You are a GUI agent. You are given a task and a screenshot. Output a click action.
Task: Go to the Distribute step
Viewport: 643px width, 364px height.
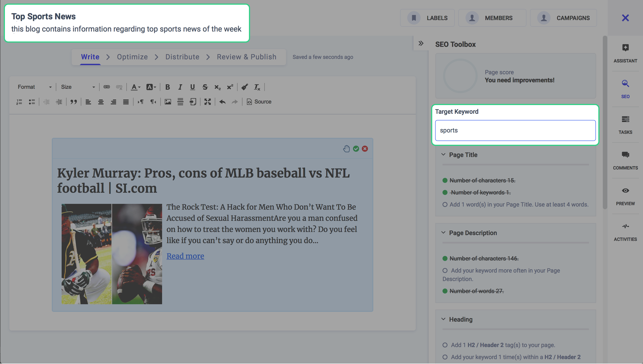point(182,57)
